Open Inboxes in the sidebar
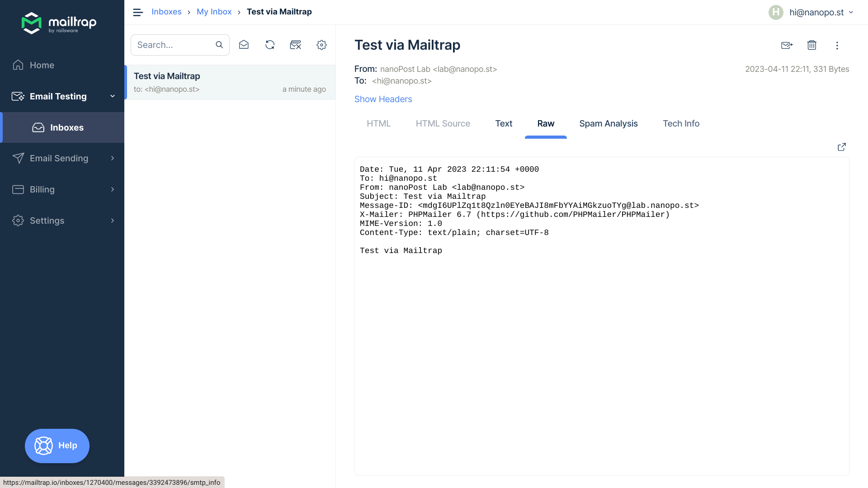The width and height of the screenshot is (868, 488). click(62, 127)
